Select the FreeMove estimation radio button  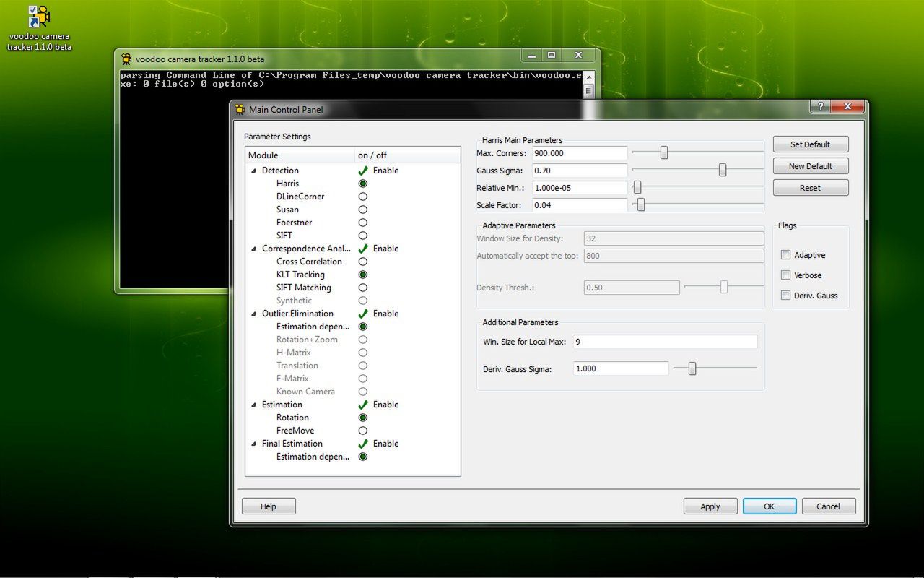pos(363,431)
